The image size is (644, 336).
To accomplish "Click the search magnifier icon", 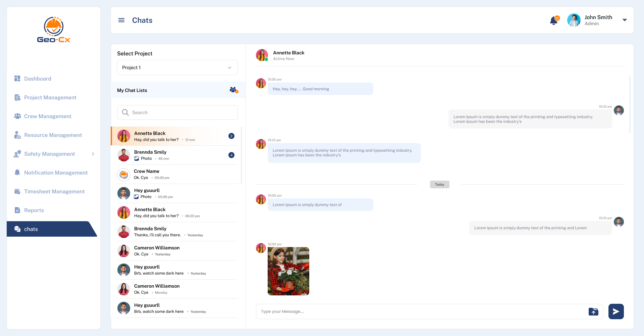I will coord(125,112).
